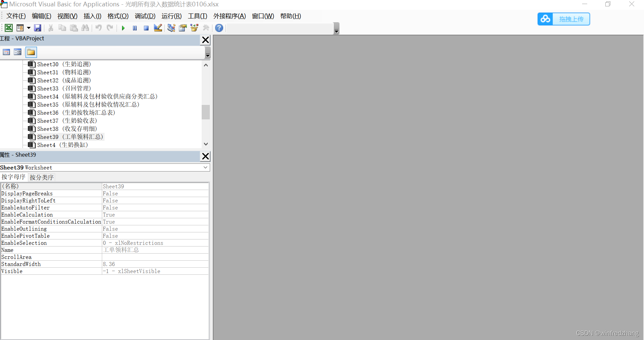Switch to 按字母序 properties tab
Viewport: 644px width, 340px height.
tap(13, 177)
